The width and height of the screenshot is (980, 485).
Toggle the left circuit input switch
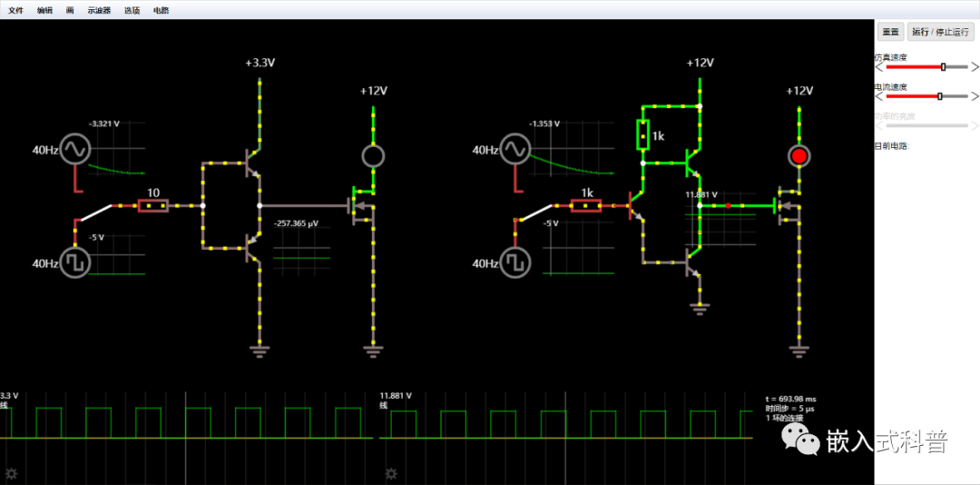[x=94, y=213]
